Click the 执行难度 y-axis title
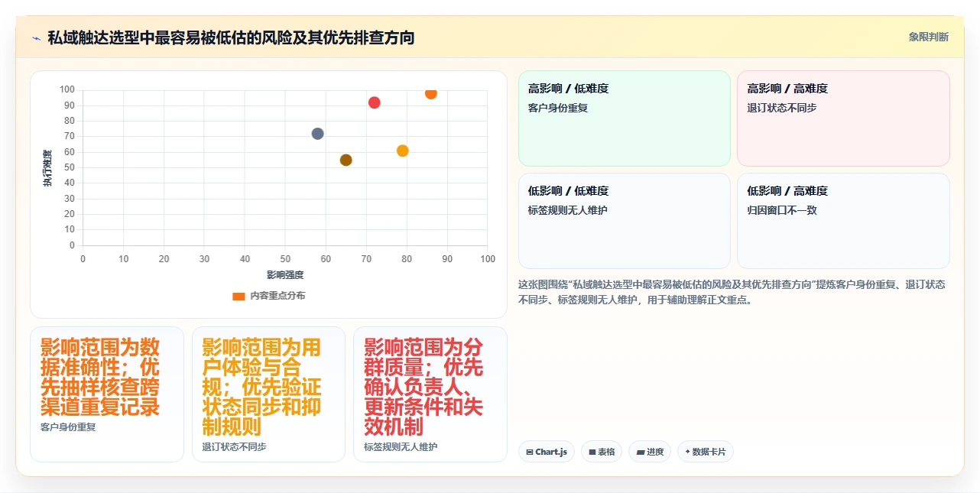The image size is (980, 493). (47, 168)
